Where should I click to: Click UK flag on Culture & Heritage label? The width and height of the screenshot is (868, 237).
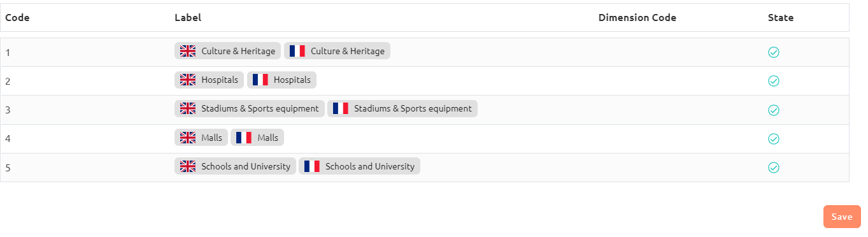point(188,51)
